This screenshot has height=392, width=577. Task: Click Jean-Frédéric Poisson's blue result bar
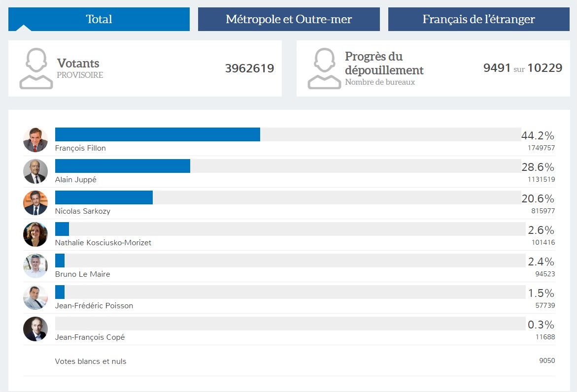60,292
